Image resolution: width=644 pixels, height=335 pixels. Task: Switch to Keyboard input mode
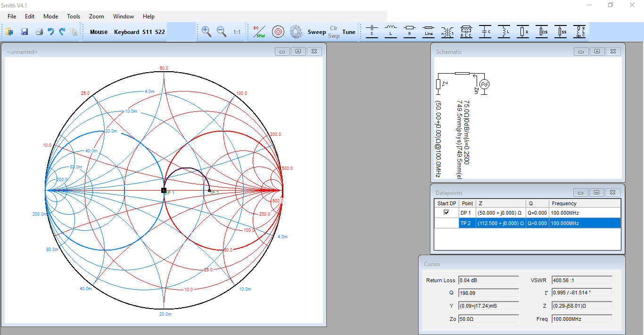tap(126, 32)
